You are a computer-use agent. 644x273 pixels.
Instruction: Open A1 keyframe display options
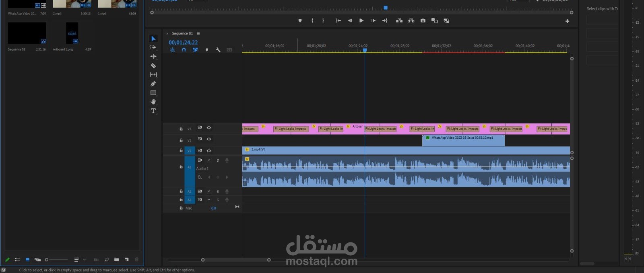tap(200, 177)
